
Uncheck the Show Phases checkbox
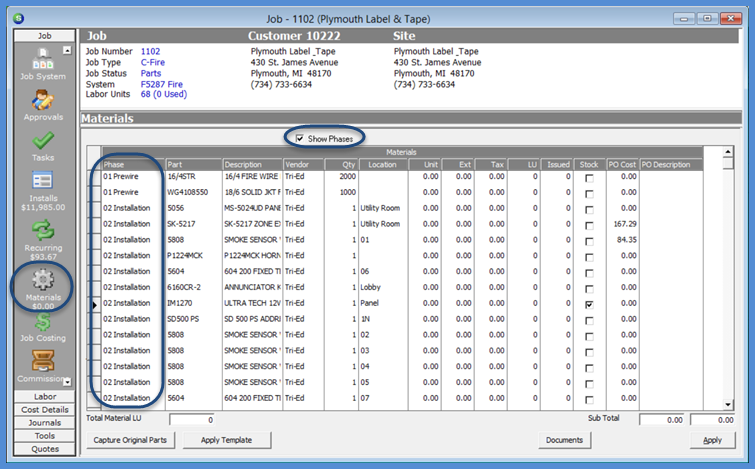[299, 138]
